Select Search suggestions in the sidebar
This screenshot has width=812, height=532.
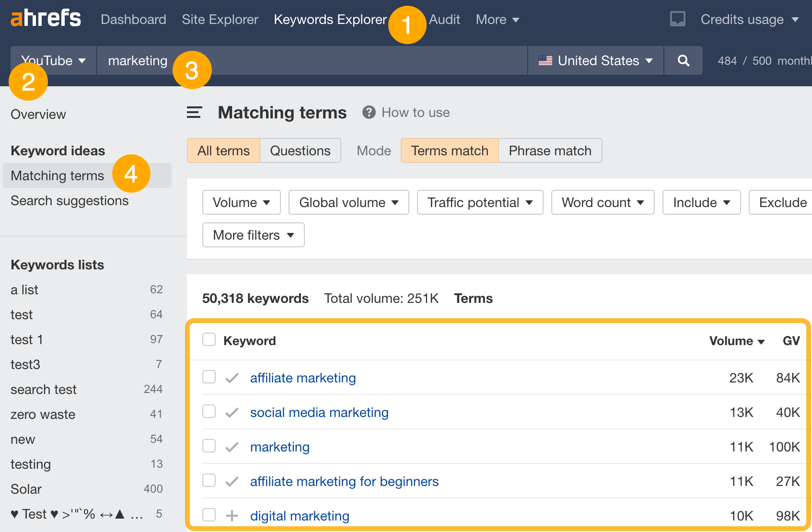click(x=70, y=200)
